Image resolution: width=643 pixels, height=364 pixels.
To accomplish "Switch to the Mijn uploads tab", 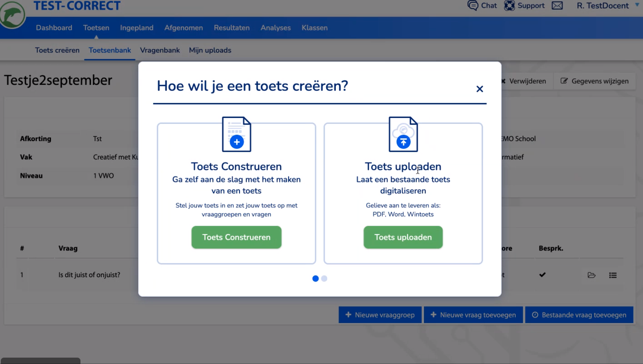I will (210, 50).
